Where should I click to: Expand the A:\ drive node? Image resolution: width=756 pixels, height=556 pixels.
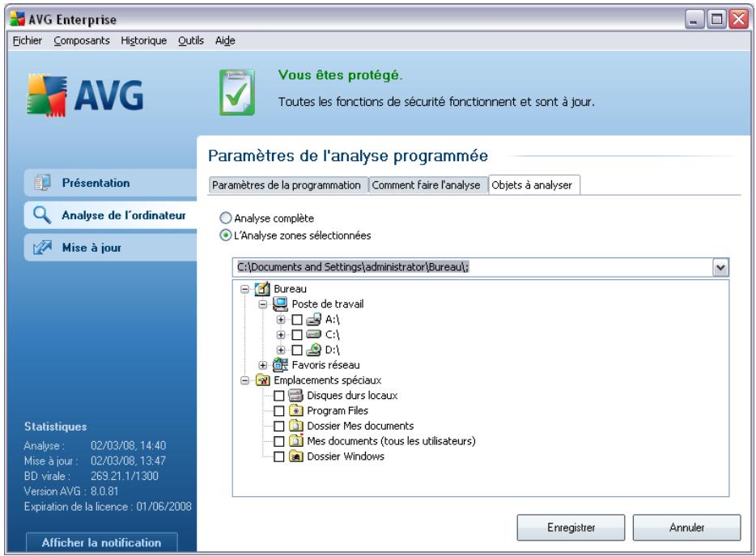[x=281, y=320]
